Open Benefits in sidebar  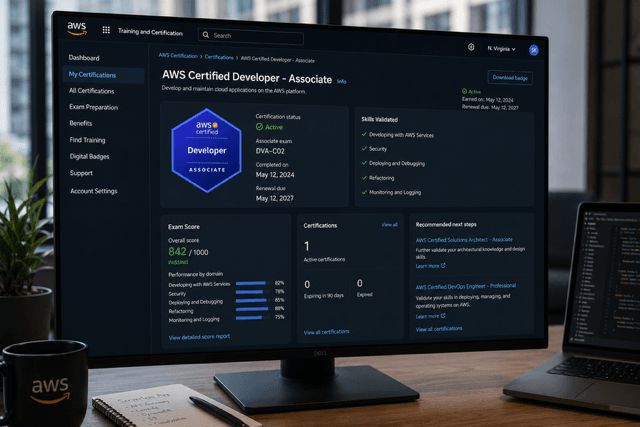(81, 123)
